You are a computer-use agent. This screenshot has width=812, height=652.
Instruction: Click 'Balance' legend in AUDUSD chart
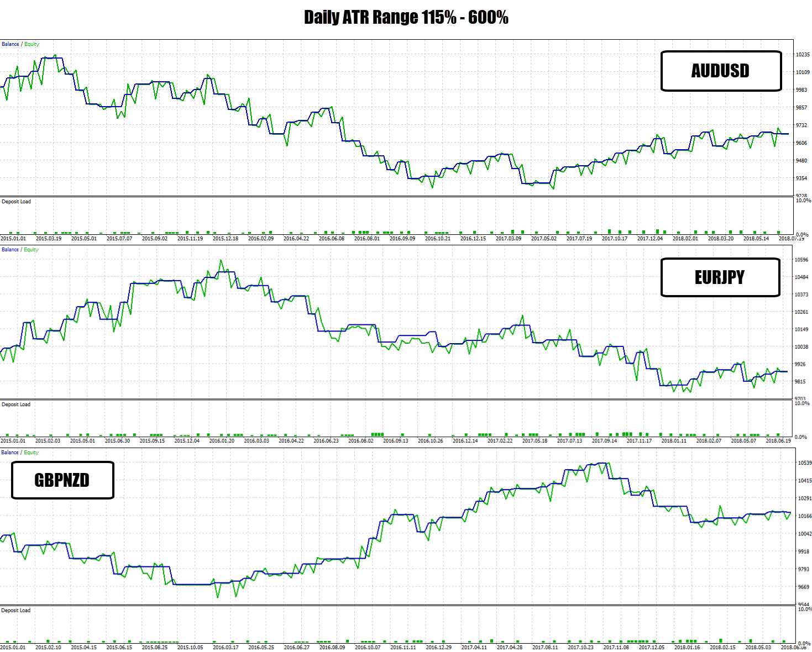10,44
